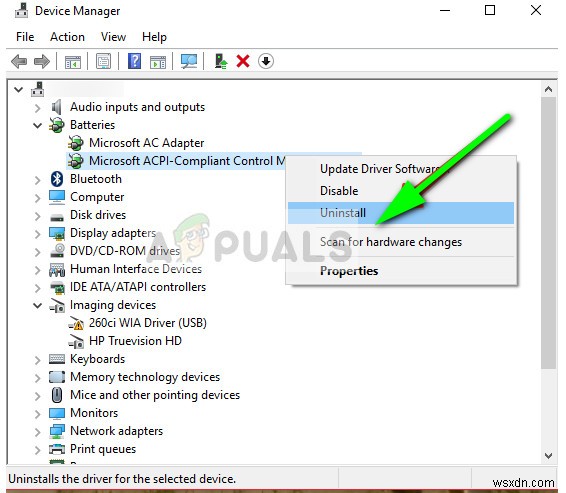Screen dimensions: 566x493
Task: Open the Action menu
Action: tap(67, 37)
